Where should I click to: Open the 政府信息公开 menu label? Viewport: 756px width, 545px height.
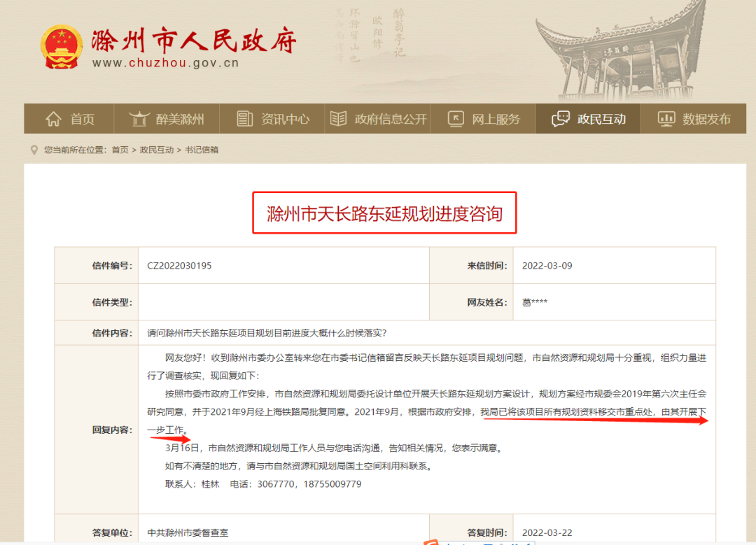[x=391, y=119]
